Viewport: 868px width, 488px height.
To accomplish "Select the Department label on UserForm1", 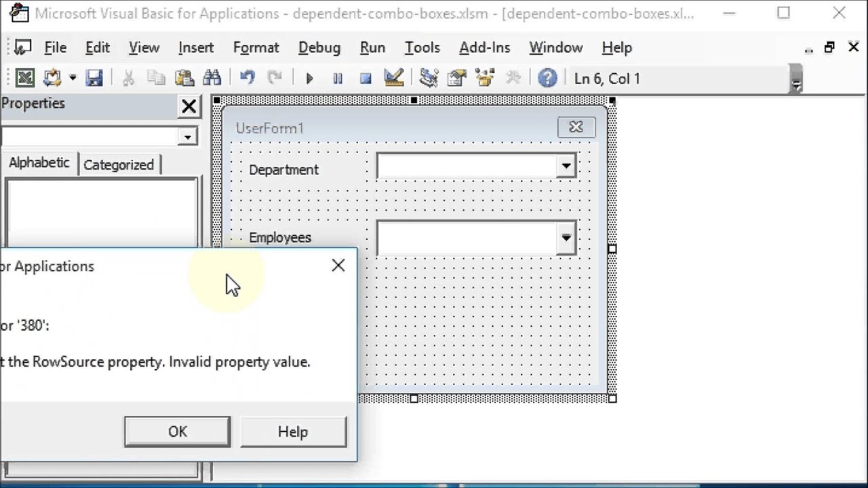I will pos(283,169).
